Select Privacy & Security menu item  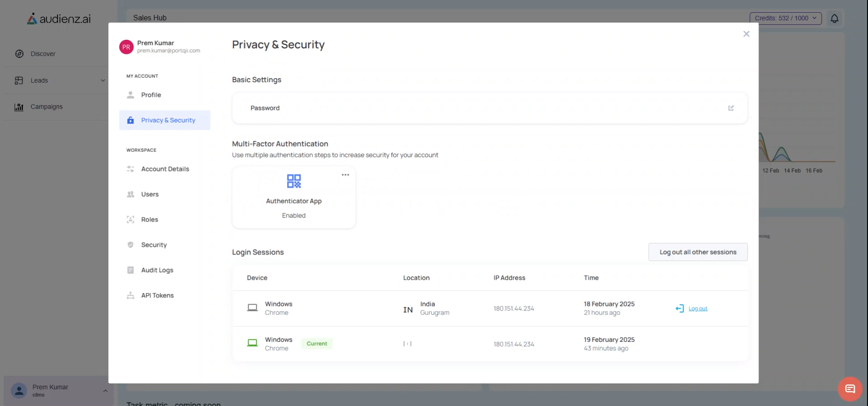click(x=165, y=120)
